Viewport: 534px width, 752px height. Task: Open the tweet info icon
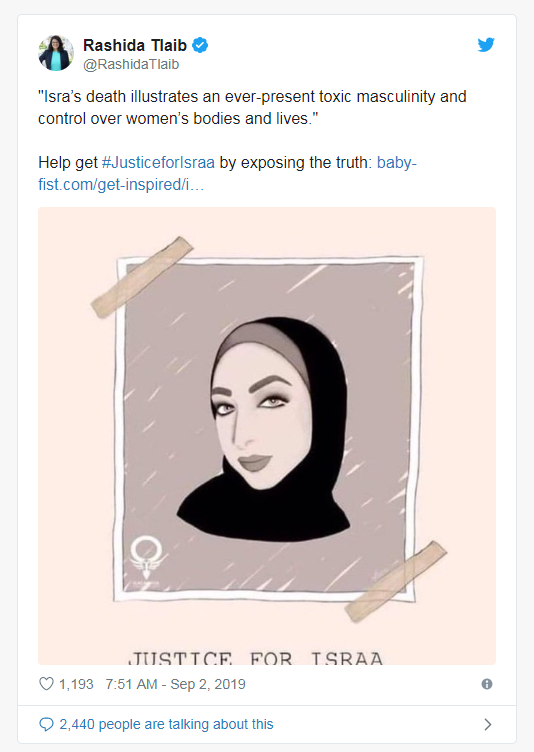[487, 684]
